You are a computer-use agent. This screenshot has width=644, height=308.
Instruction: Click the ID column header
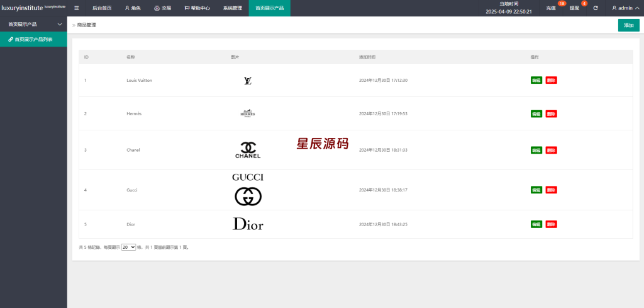86,57
